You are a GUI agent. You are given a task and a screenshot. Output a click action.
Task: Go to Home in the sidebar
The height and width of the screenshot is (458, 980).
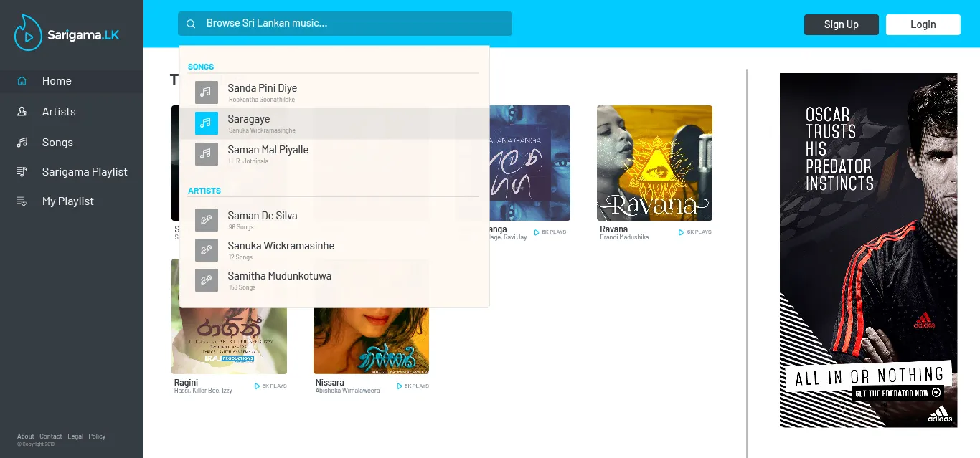72,81
